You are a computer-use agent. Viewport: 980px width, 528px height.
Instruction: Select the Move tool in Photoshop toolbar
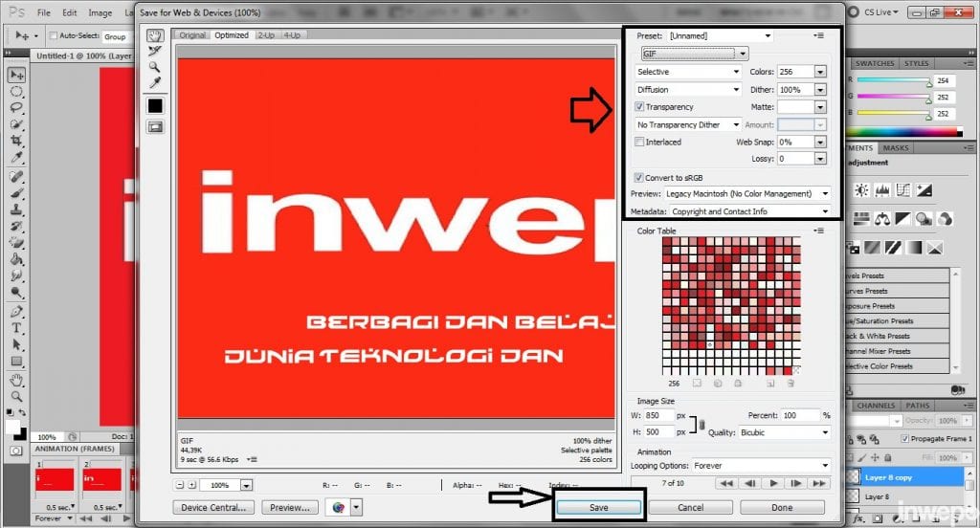click(17, 75)
